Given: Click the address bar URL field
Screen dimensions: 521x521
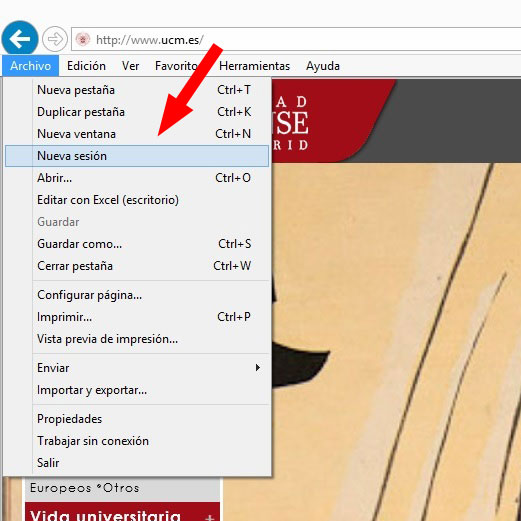Looking at the screenshot, I should point(296,39).
